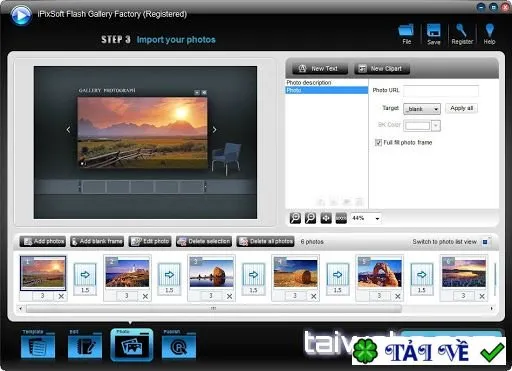Open the Register key icon

tap(462, 34)
